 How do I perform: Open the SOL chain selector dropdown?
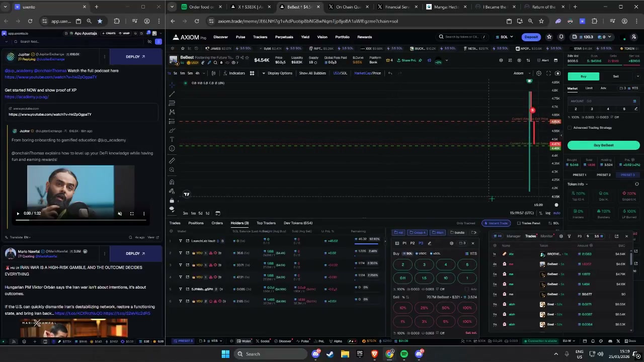pyautogui.click(x=504, y=37)
